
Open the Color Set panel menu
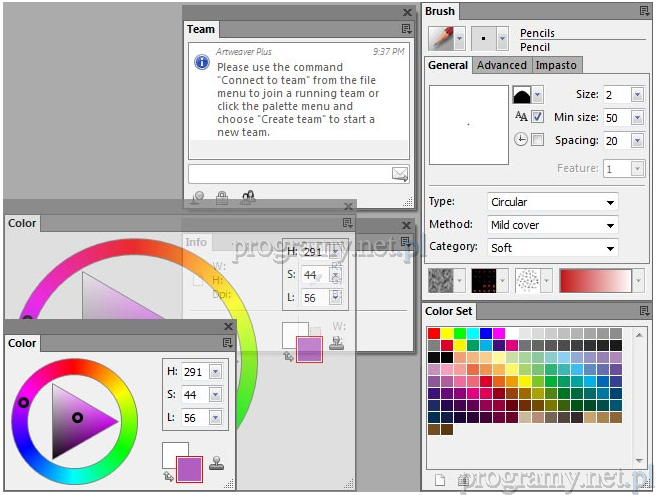pyautogui.click(x=644, y=311)
